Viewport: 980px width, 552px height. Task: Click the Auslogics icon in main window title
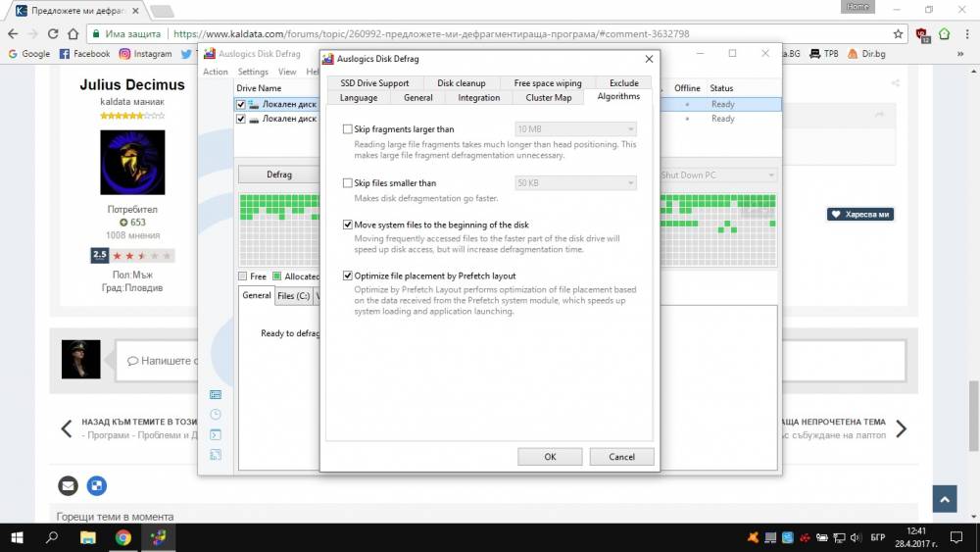[210, 54]
